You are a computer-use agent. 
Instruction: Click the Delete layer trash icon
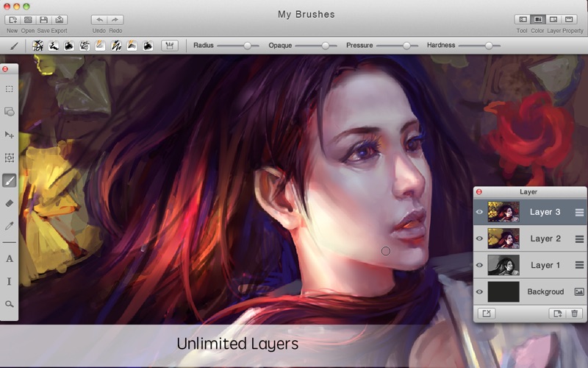click(x=575, y=314)
